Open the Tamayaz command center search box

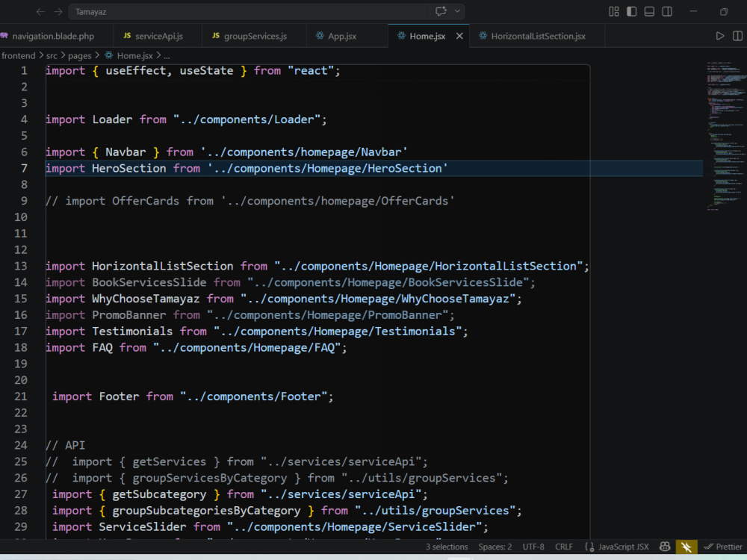coord(249,11)
